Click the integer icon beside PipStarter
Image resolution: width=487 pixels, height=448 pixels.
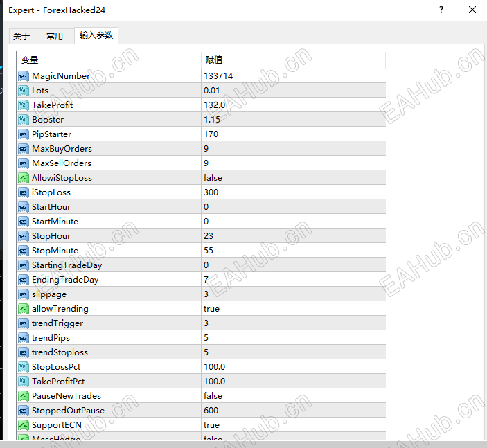tap(24, 134)
